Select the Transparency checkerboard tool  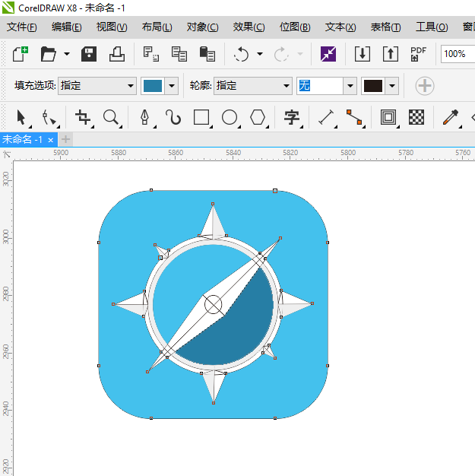tap(416, 118)
